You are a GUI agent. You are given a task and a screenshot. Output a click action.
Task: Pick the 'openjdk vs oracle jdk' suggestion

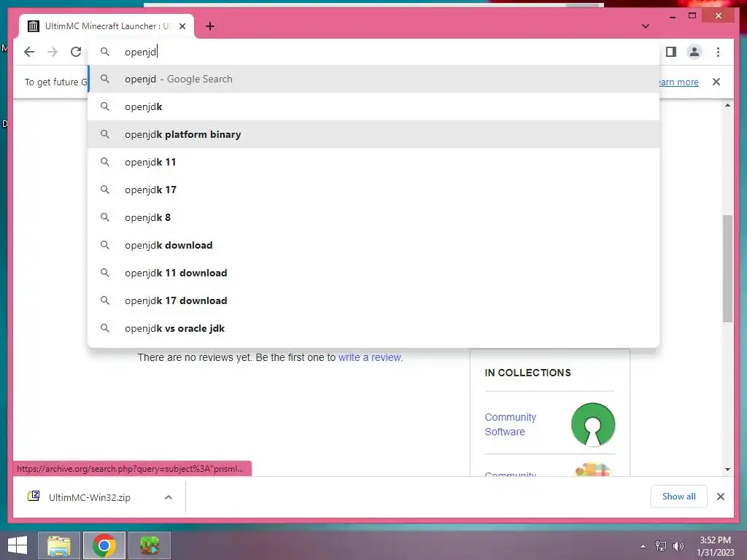(x=374, y=328)
